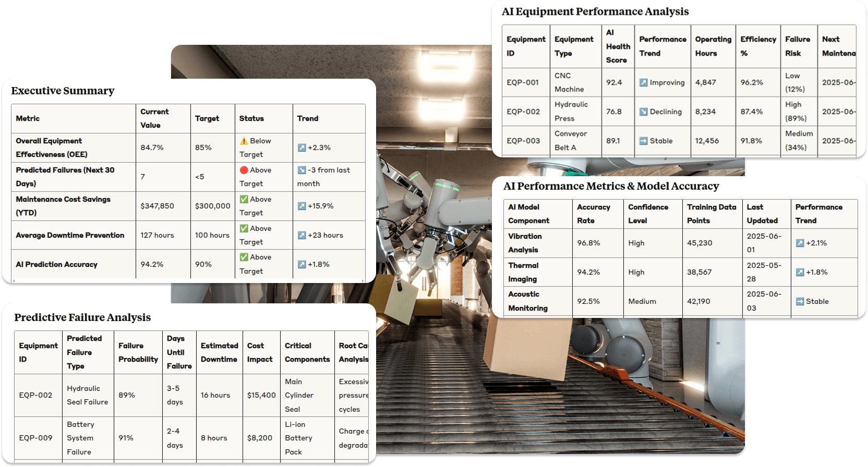Click the Executive Summary scrollbar left arrow

point(14,280)
